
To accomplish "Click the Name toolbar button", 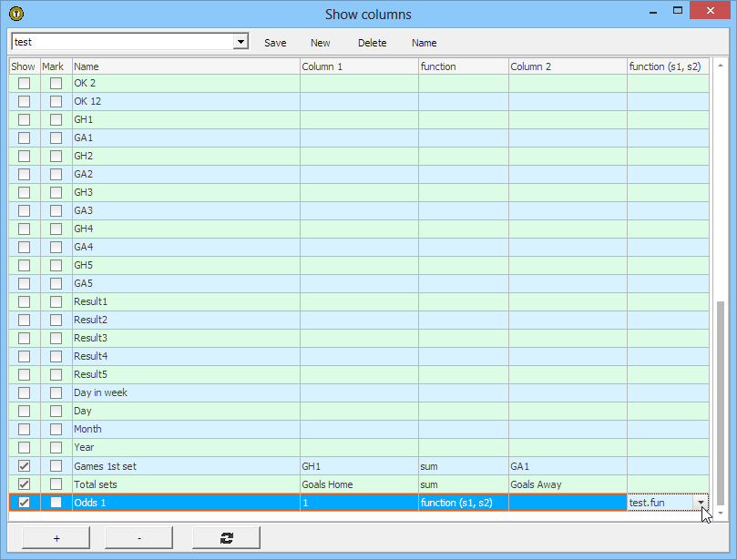I will coord(424,43).
